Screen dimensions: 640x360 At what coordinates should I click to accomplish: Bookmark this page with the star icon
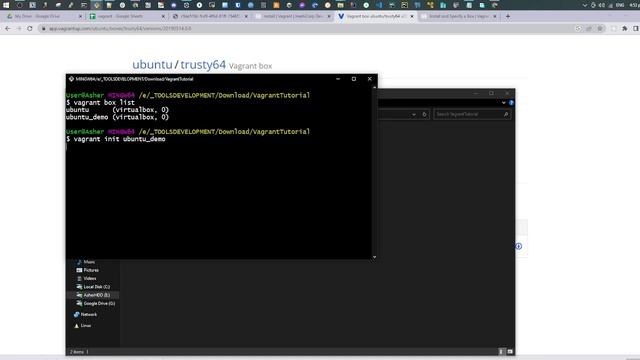(600, 29)
